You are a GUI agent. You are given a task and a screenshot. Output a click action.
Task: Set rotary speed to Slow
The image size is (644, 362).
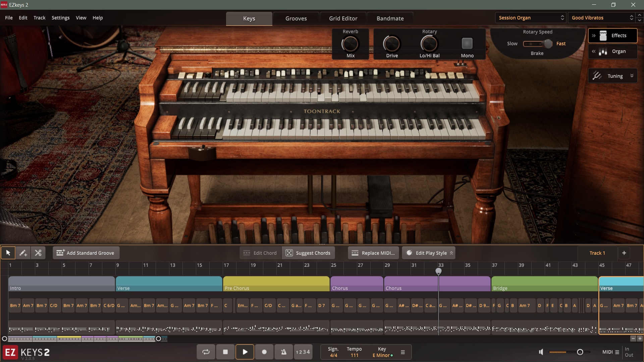[512, 44]
